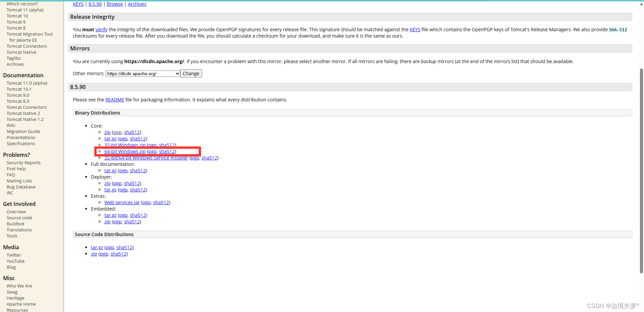Image resolution: width=644 pixels, height=312 pixels.
Task: Open Apache Home link
Action: (x=21, y=304)
